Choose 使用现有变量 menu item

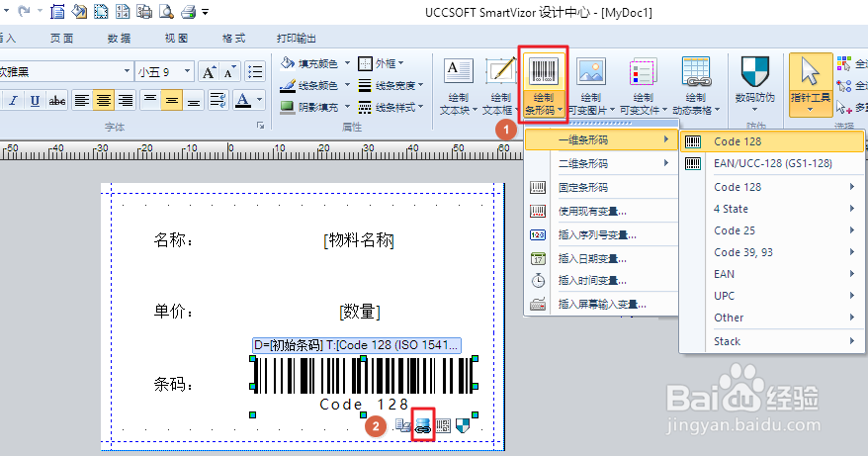click(601, 211)
